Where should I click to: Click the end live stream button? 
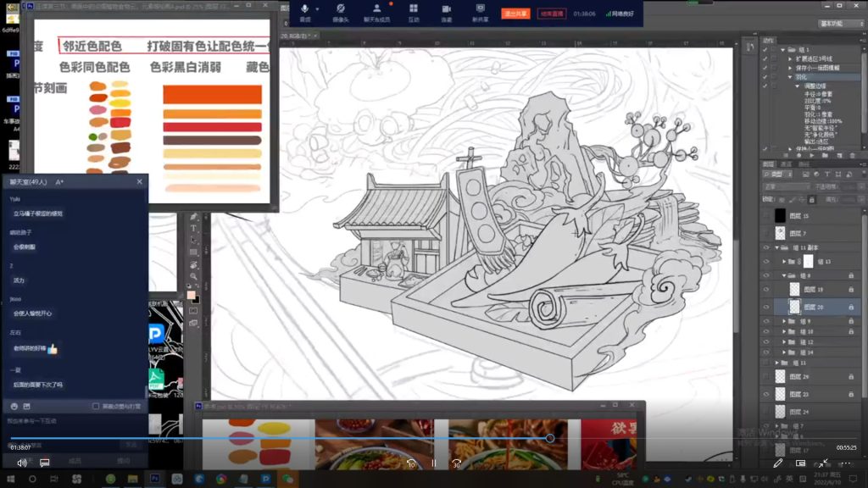point(552,14)
